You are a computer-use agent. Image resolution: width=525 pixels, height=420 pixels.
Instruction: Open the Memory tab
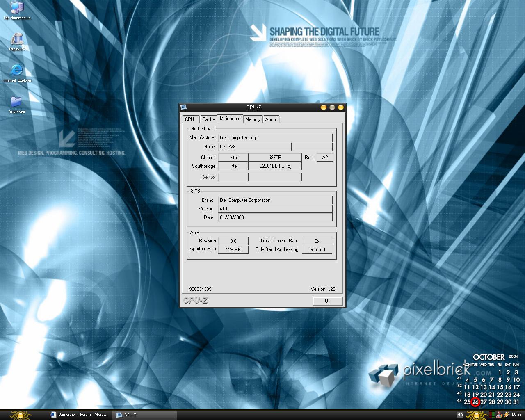(253, 119)
